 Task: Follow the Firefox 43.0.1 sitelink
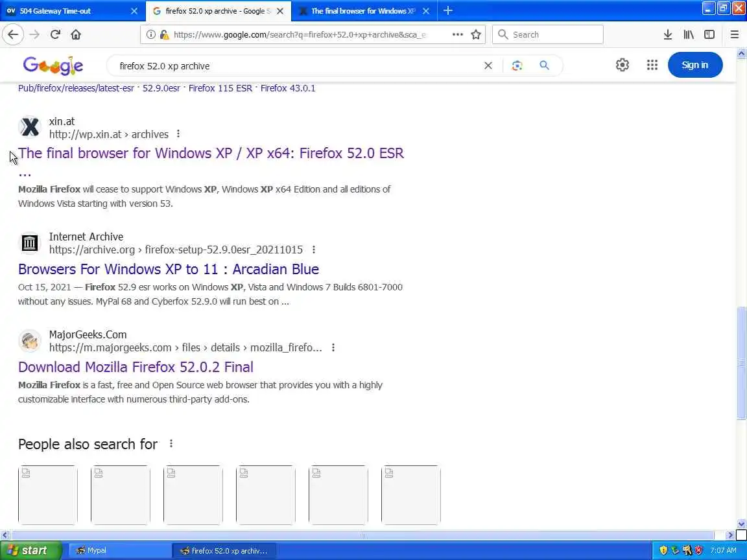[288, 88]
